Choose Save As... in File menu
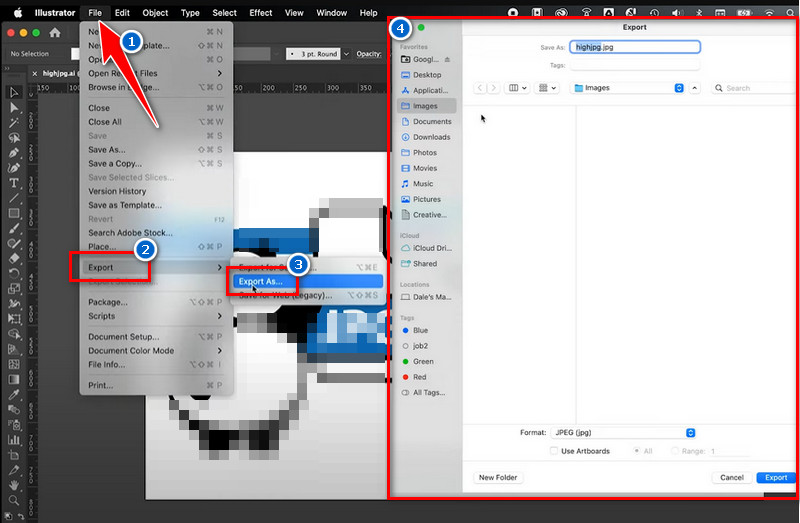This screenshot has height=523, width=800. point(156,150)
